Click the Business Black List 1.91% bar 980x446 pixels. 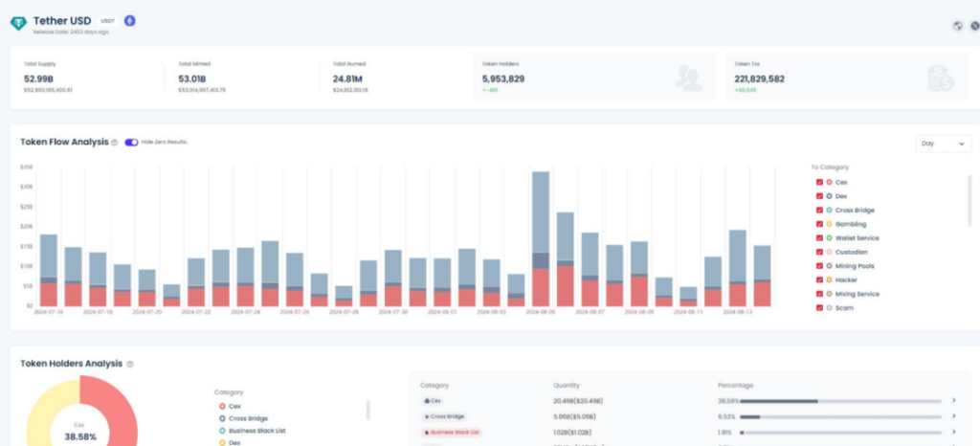click(840, 433)
